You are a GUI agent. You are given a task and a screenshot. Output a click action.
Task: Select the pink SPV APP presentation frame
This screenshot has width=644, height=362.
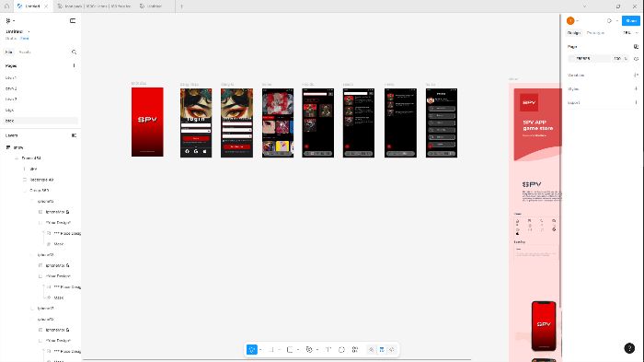(x=535, y=222)
